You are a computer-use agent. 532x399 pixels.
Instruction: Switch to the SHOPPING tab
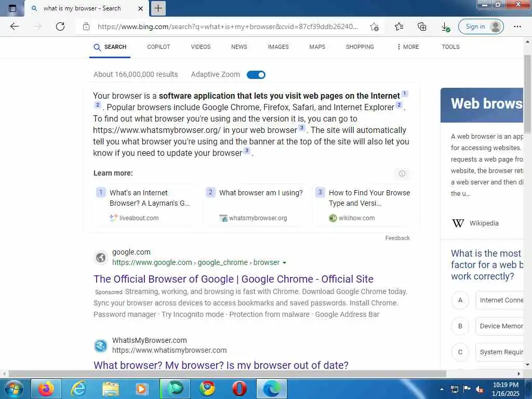360,47
